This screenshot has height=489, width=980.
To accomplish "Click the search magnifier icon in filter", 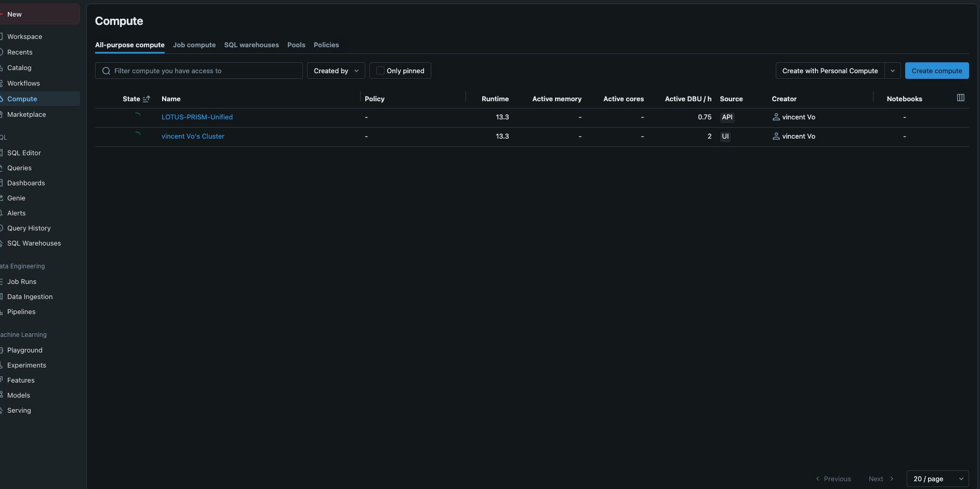I will point(106,71).
